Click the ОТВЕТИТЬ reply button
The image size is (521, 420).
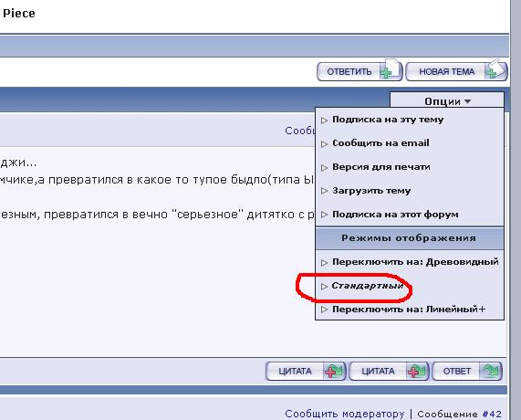(x=359, y=71)
